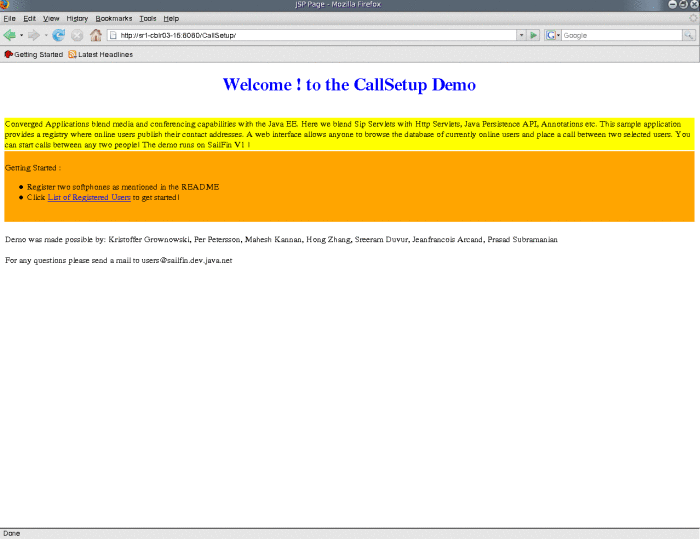Image resolution: width=700 pixels, height=539 pixels.
Task: Click the page icon in the address bar
Action: click(113, 35)
